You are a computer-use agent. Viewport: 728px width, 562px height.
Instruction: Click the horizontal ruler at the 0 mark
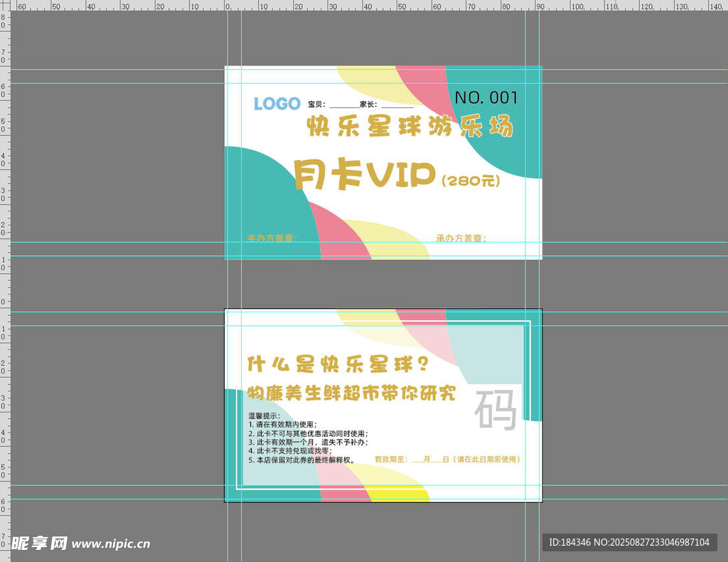228,6
